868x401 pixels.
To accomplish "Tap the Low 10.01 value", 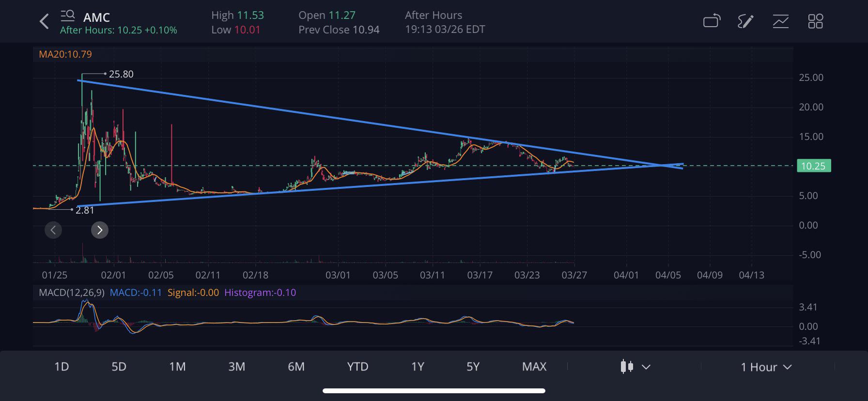I will [x=236, y=30].
